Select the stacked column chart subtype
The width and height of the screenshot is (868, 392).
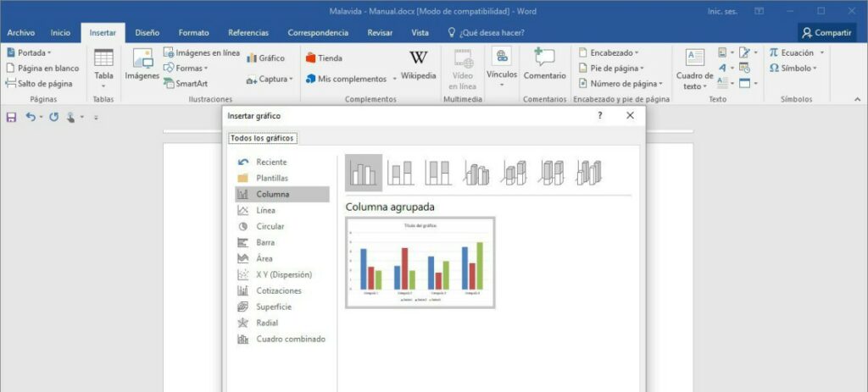click(401, 174)
